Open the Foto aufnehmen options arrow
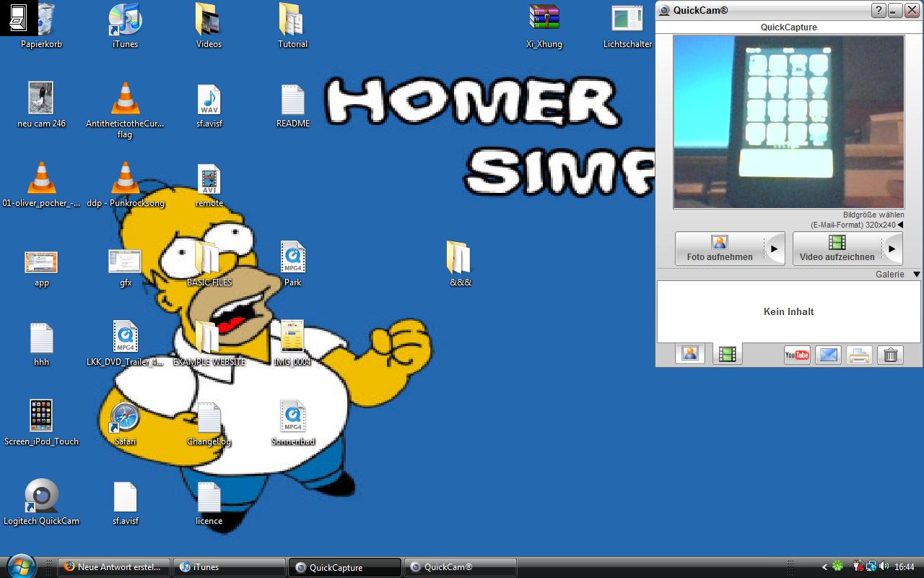 pyautogui.click(x=775, y=249)
